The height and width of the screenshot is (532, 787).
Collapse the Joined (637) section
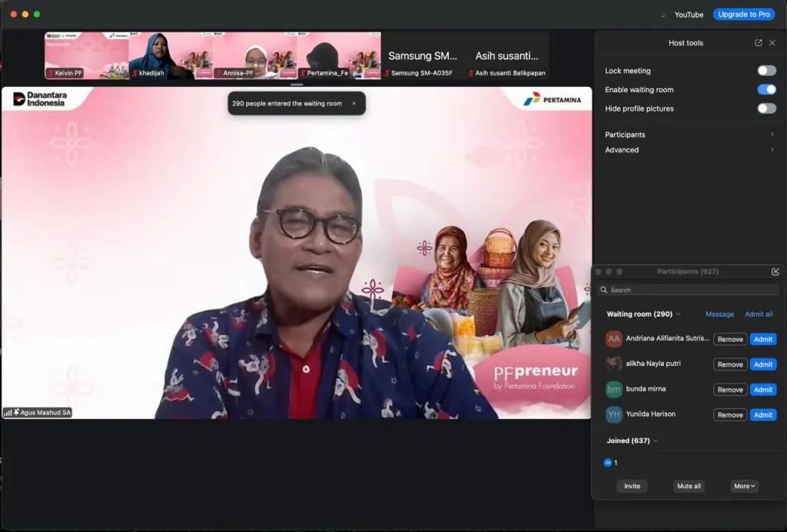click(x=656, y=441)
